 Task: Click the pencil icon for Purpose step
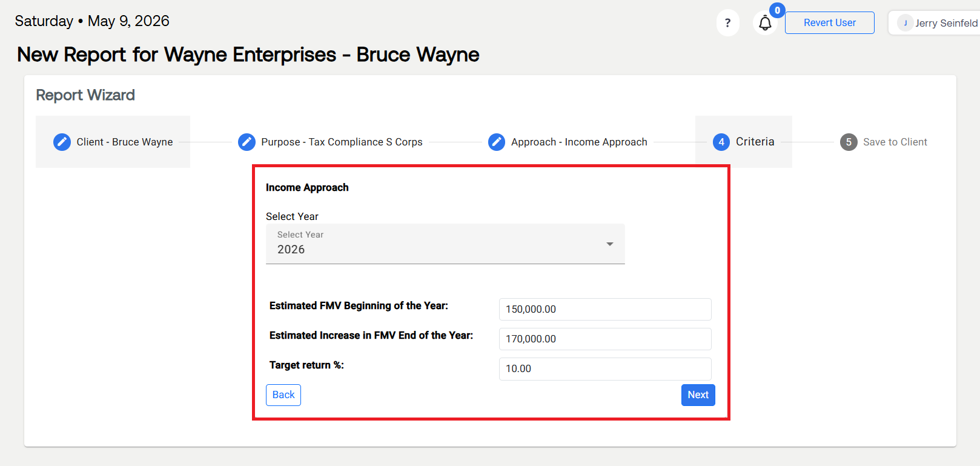(247, 142)
